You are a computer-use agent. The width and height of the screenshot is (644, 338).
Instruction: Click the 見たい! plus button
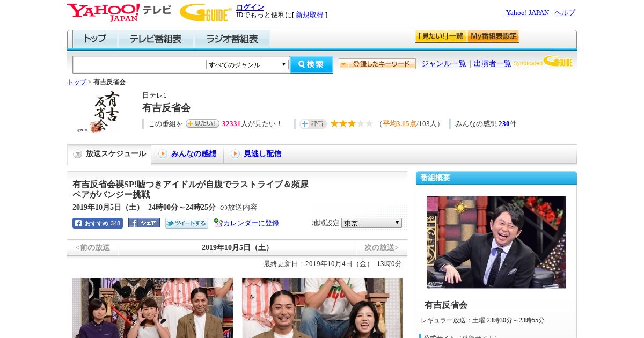202,123
